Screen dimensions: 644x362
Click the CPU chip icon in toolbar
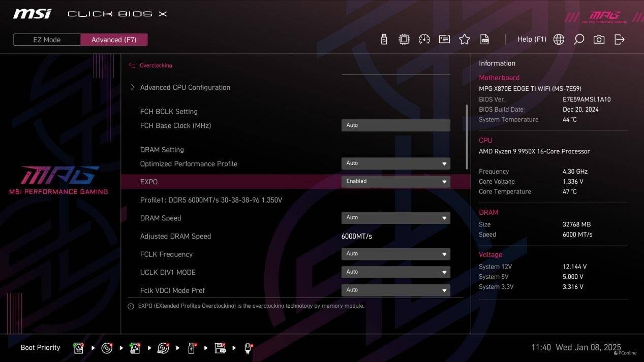point(404,40)
